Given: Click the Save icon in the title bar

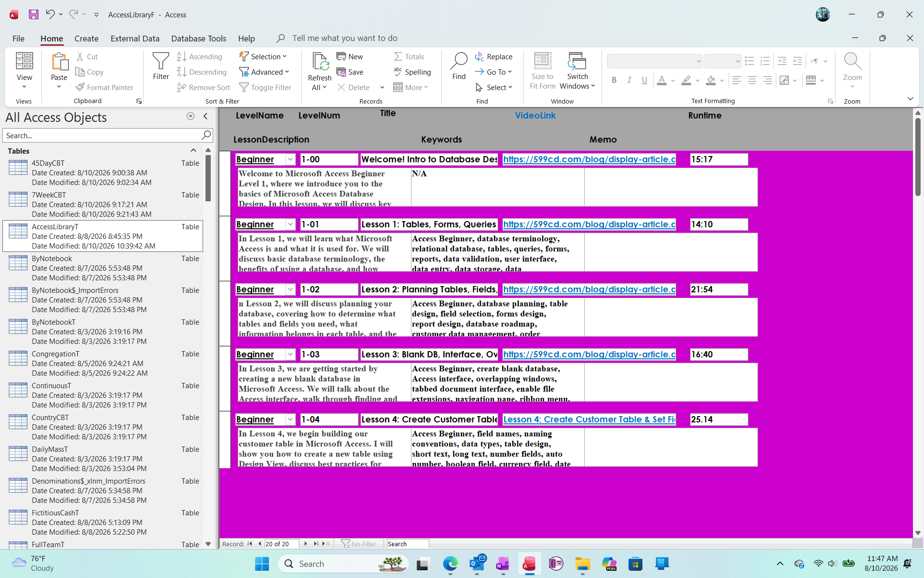Looking at the screenshot, I should tap(33, 14).
